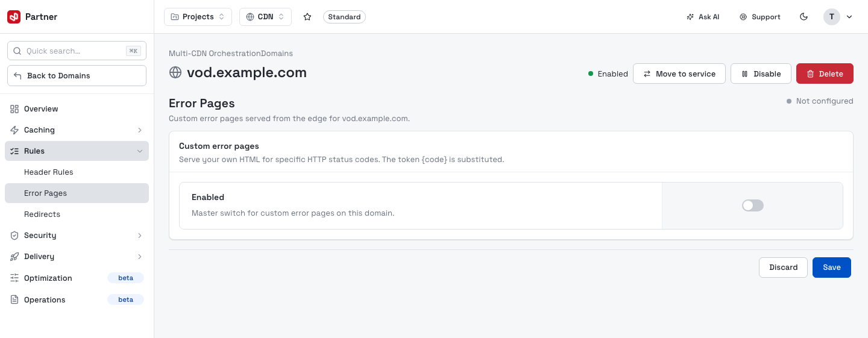Click Move to service button

click(679, 74)
